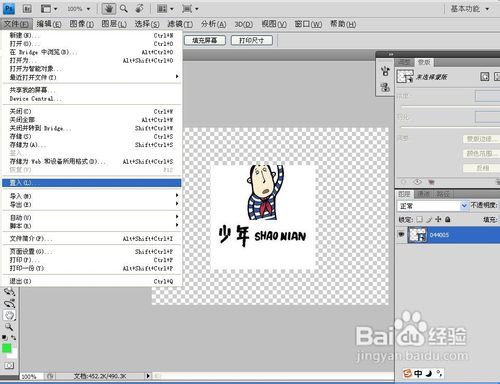Screen dimensions: 500x384
Task: Select the Hand tool in left toolbox
Action: 9,315
